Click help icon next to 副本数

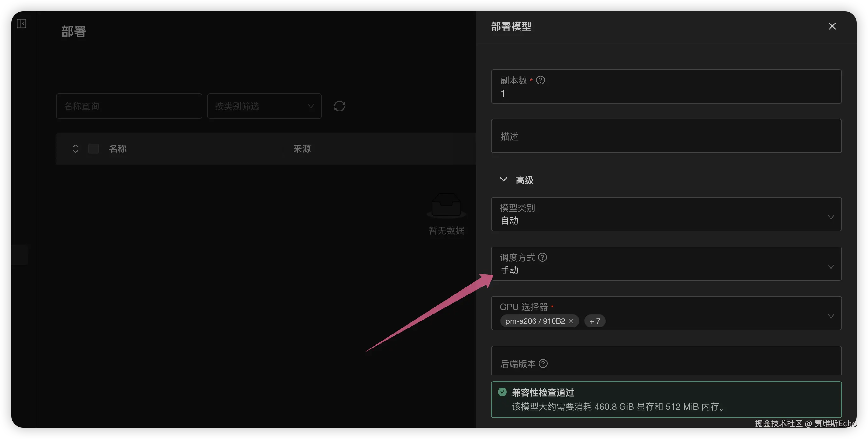tap(540, 80)
